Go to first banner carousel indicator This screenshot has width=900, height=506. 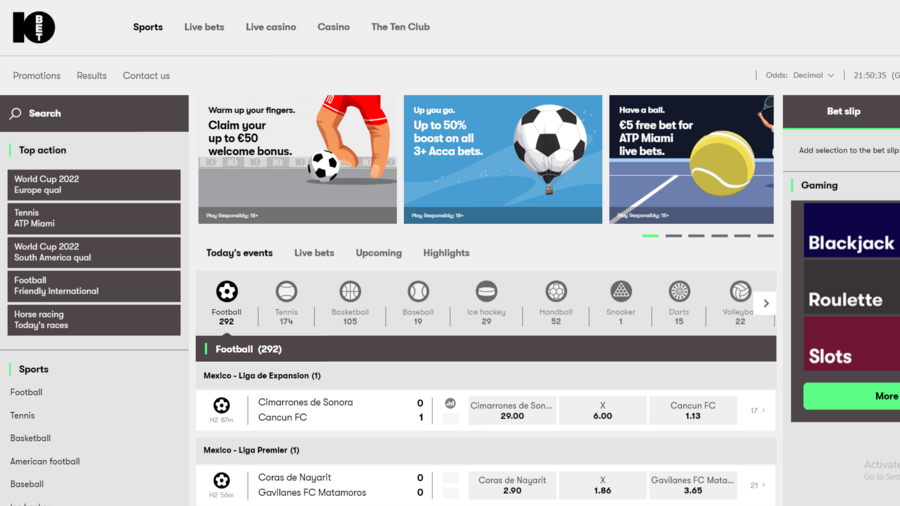point(650,236)
